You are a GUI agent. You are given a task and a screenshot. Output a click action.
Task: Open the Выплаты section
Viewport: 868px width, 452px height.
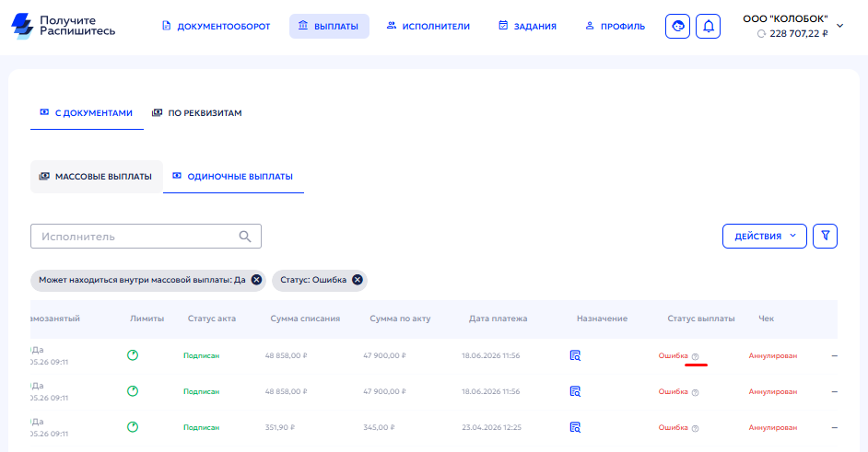coord(329,26)
